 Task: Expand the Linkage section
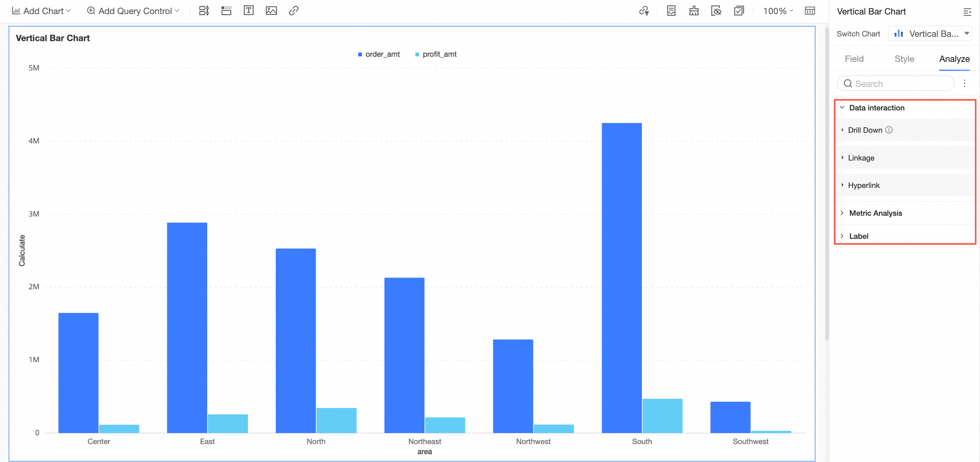click(905, 158)
